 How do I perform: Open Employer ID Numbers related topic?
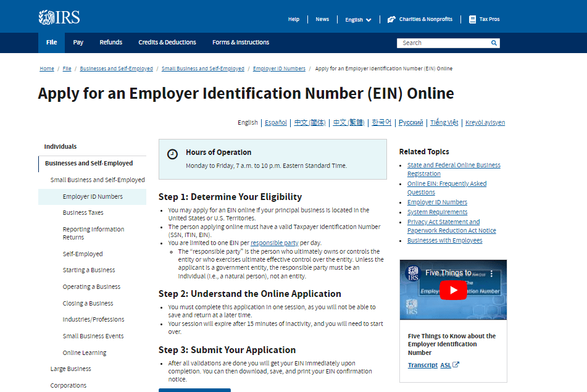click(x=437, y=202)
